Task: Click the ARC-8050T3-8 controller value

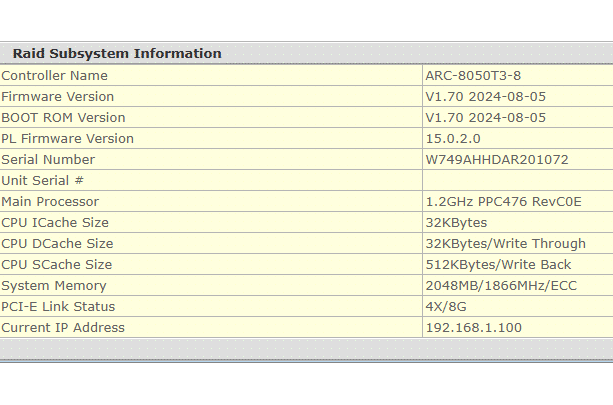Action: pos(473,76)
